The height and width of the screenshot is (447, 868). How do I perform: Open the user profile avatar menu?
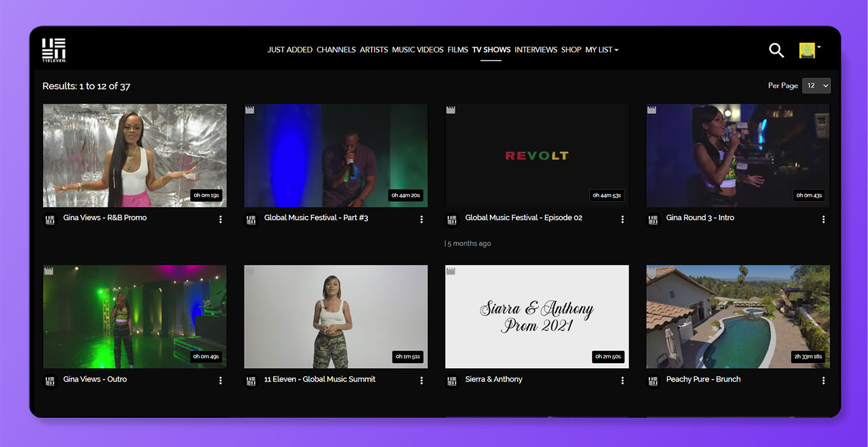coord(810,50)
